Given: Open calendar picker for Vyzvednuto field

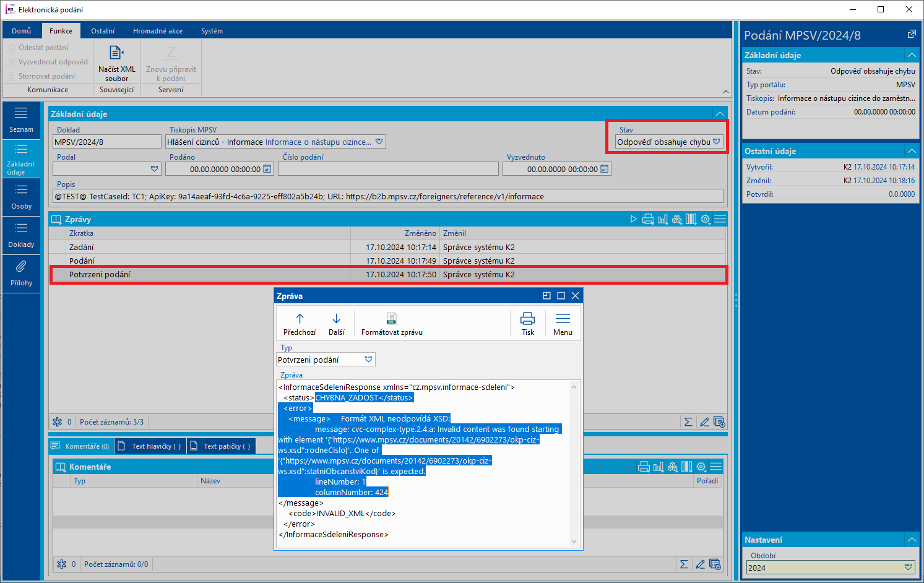Looking at the screenshot, I should (x=605, y=169).
